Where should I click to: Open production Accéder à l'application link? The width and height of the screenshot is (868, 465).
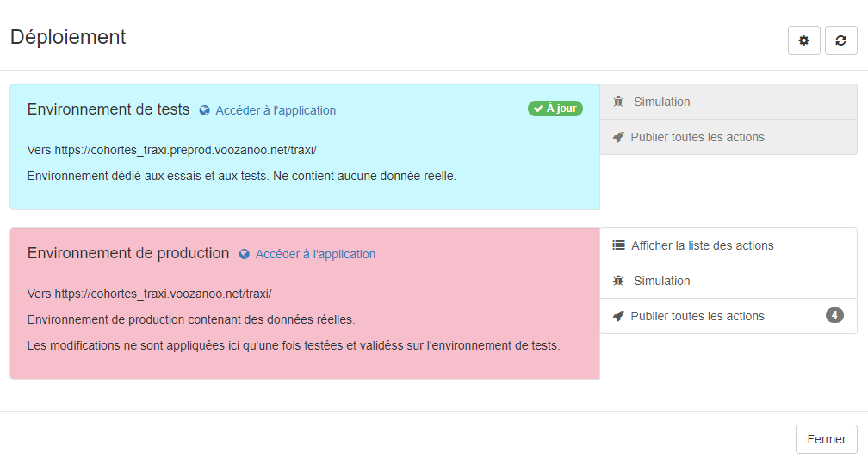315,254
